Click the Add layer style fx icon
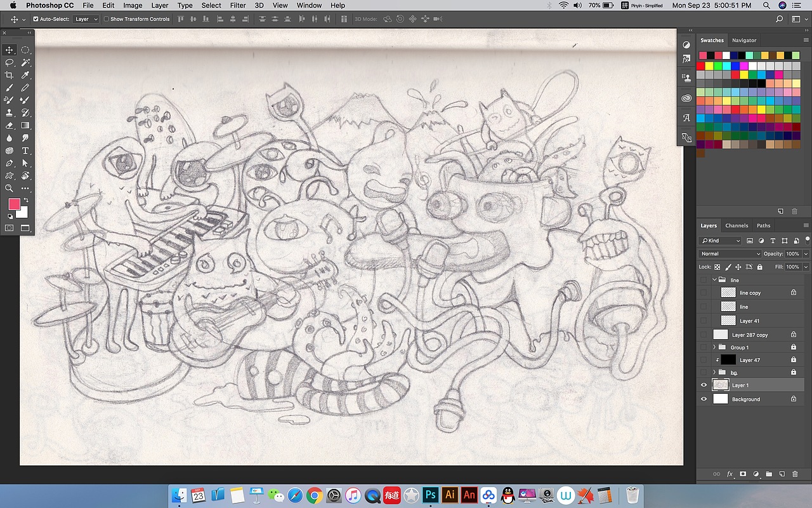The height and width of the screenshot is (508, 812). pyautogui.click(x=730, y=474)
